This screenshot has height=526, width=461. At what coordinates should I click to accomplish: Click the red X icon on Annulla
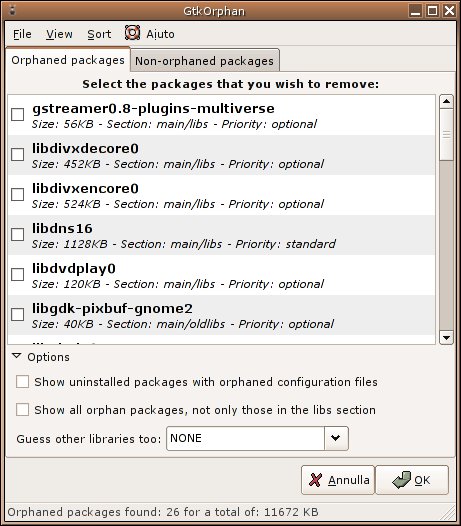315,480
